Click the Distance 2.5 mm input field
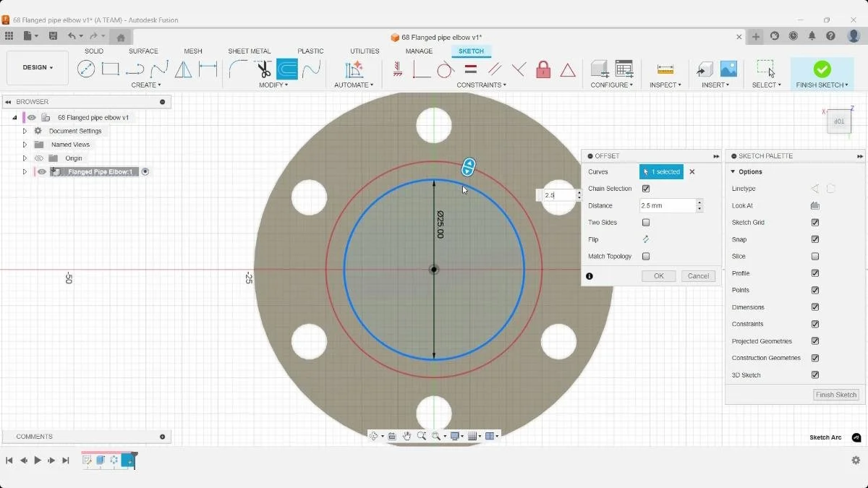Image resolution: width=868 pixels, height=488 pixels. (668, 206)
